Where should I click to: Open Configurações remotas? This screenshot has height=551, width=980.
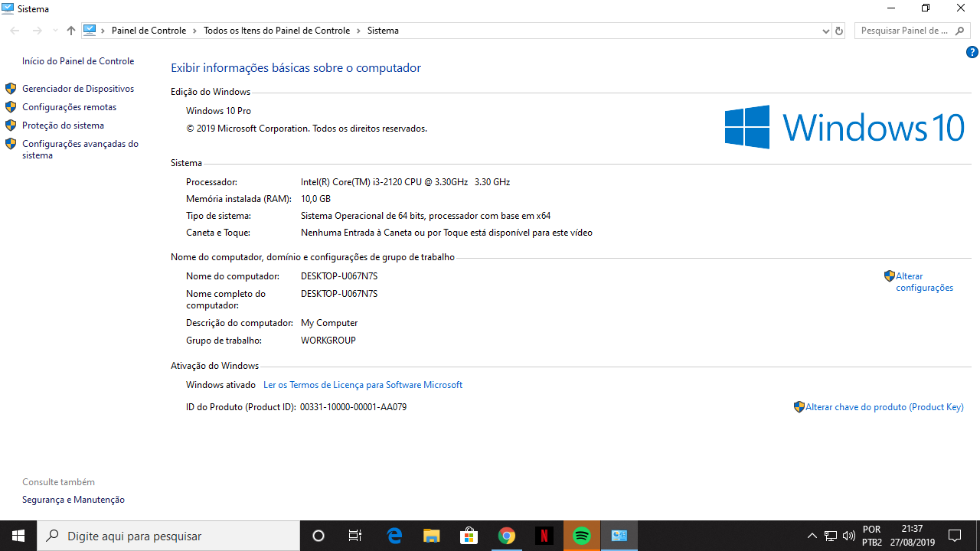(70, 107)
